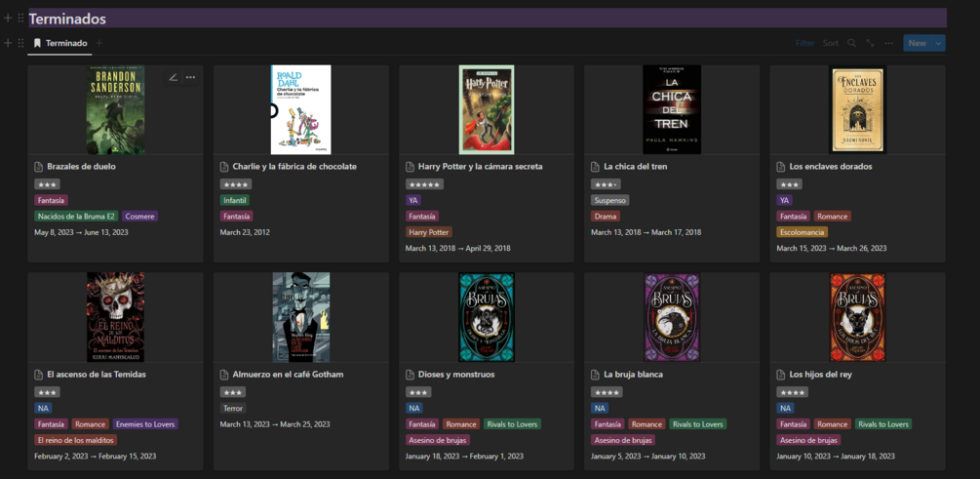Open Harry Potter y la cámara secreta title
The width and height of the screenshot is (980, 479).
pos(480,167)
